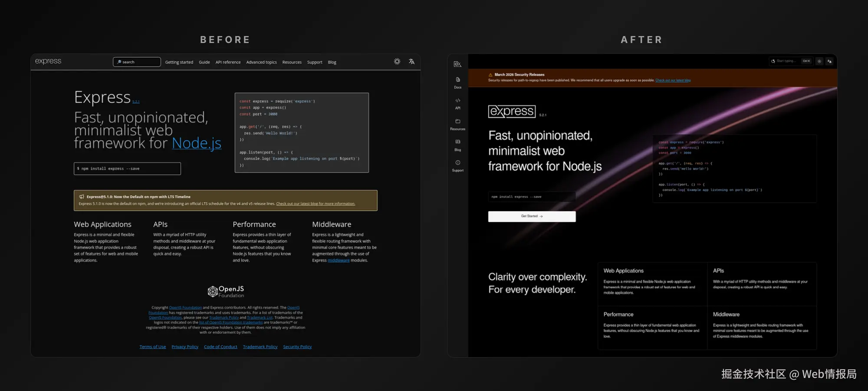Open the language translate icon in the Before navbar
Screen dimensions: 868x391
411,62
